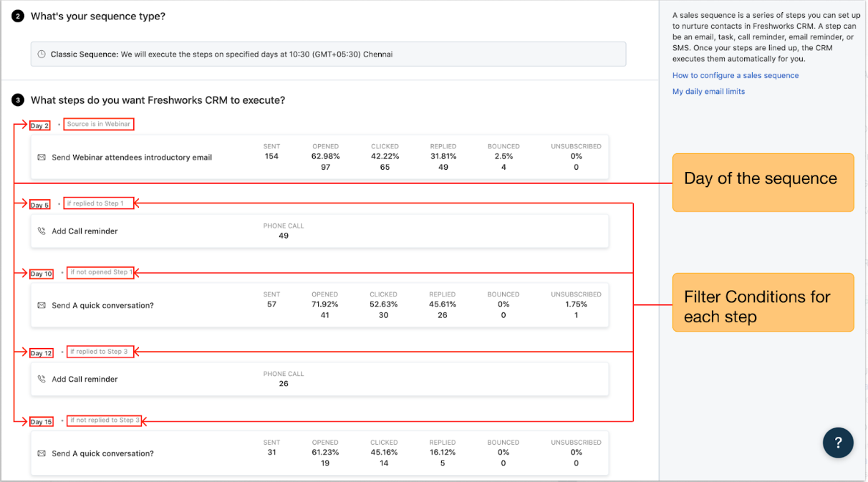
Task: Click the clicked rate "45.16%"
Action: click(384, 453)
